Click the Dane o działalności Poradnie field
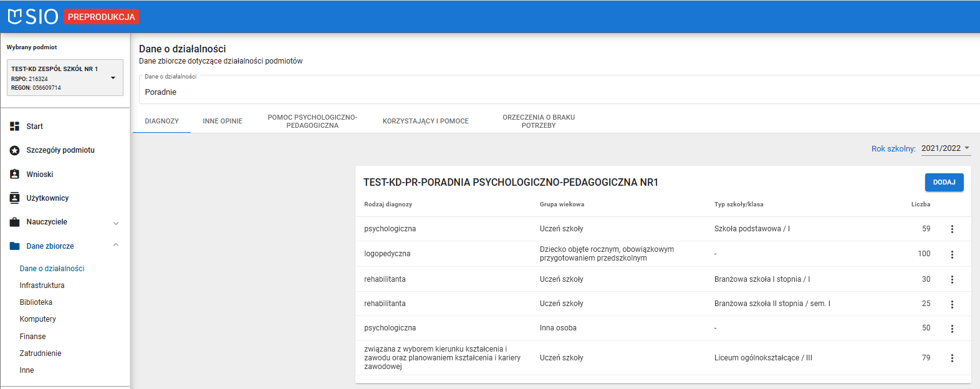 tap(555, 92)
